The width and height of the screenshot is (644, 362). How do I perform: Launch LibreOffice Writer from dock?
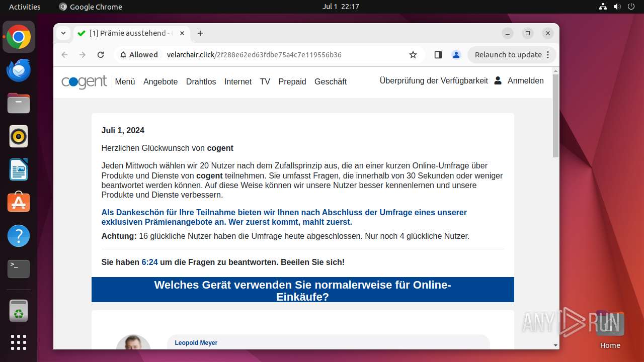tap(19, 169)
